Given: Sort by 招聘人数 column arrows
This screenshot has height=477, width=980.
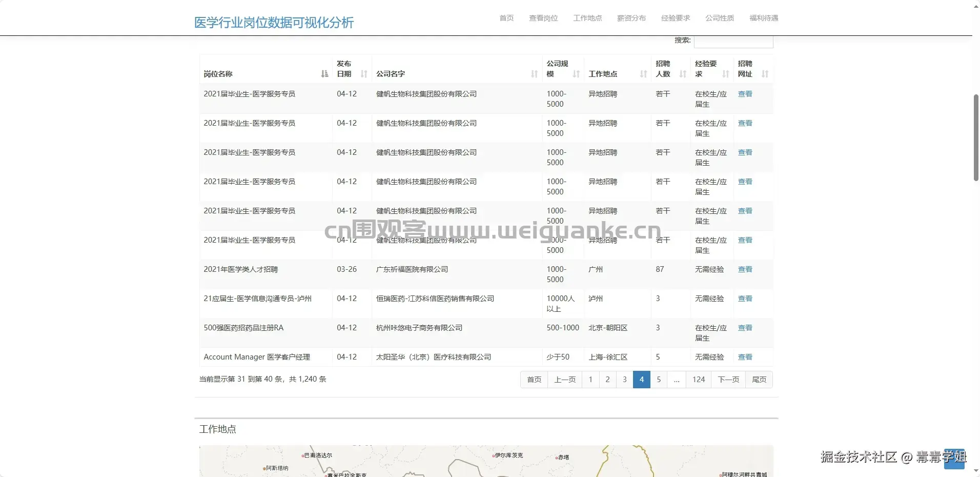Looking at the screenshot, I should pos(683,74).
